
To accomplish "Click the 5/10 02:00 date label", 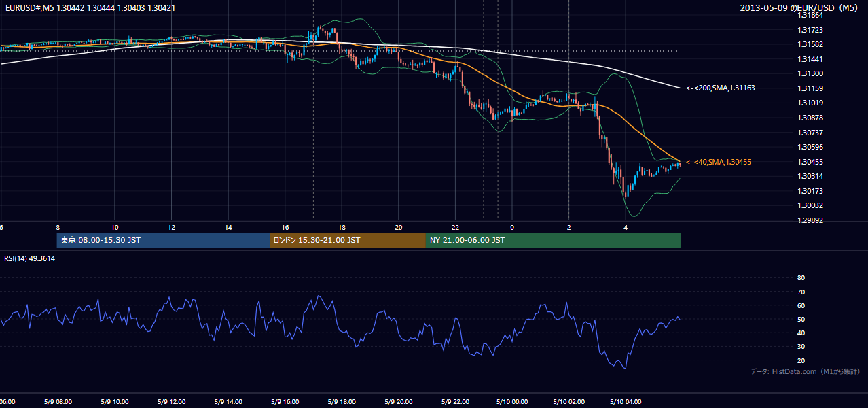I will pos(568,401).
